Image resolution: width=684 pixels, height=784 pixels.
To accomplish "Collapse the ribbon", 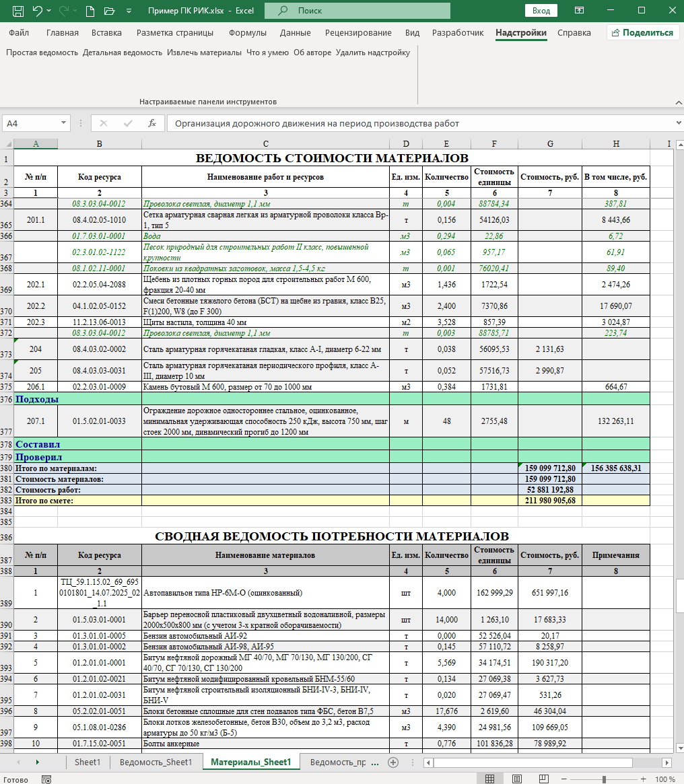I will pos(676,102).
